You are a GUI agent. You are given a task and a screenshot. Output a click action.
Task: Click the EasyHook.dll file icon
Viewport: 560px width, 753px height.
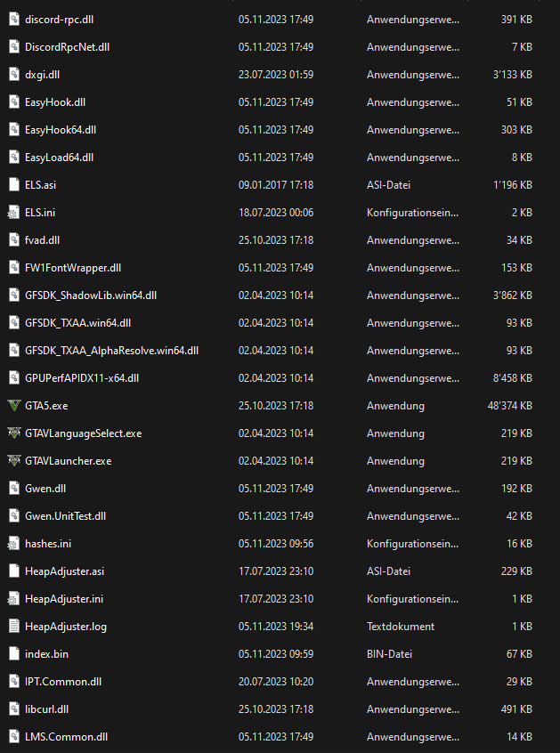pyautogui.click(x=14, y=102)
